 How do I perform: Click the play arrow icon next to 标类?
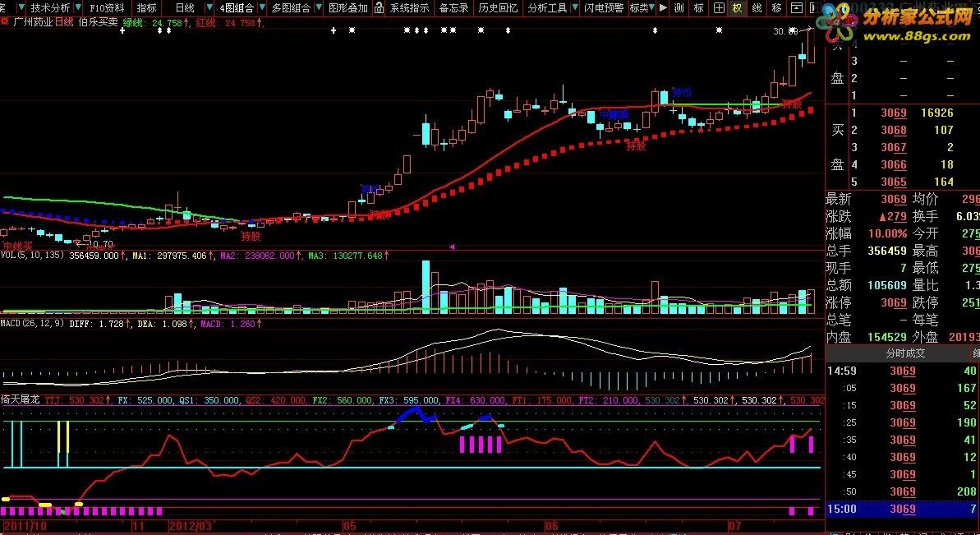point(663,8)
